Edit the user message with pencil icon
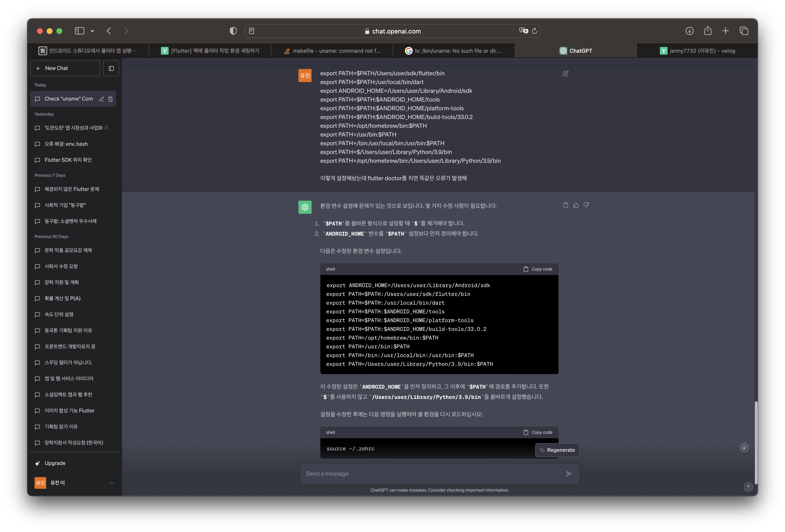The width and height of the screenshot is (785, 532). click(566, 74)
